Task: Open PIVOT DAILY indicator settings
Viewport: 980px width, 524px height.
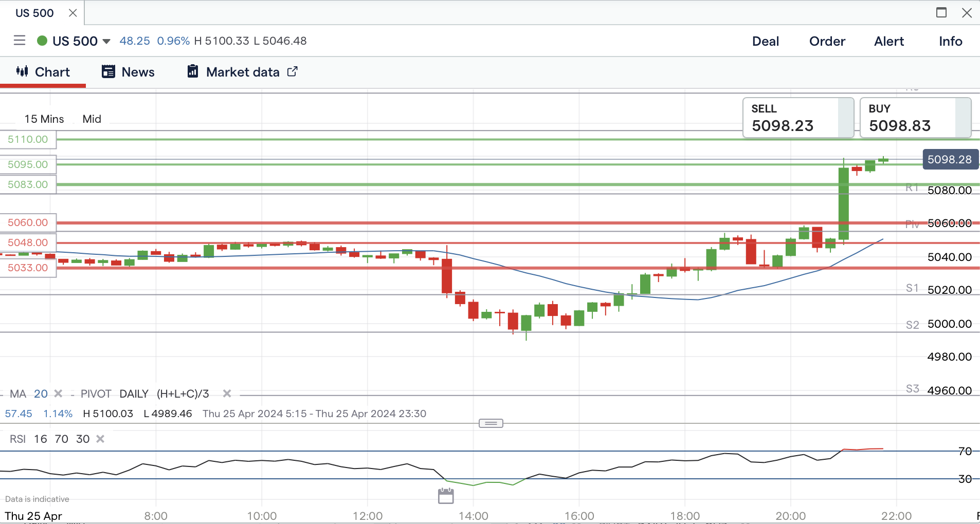Action: coord(145,394)
